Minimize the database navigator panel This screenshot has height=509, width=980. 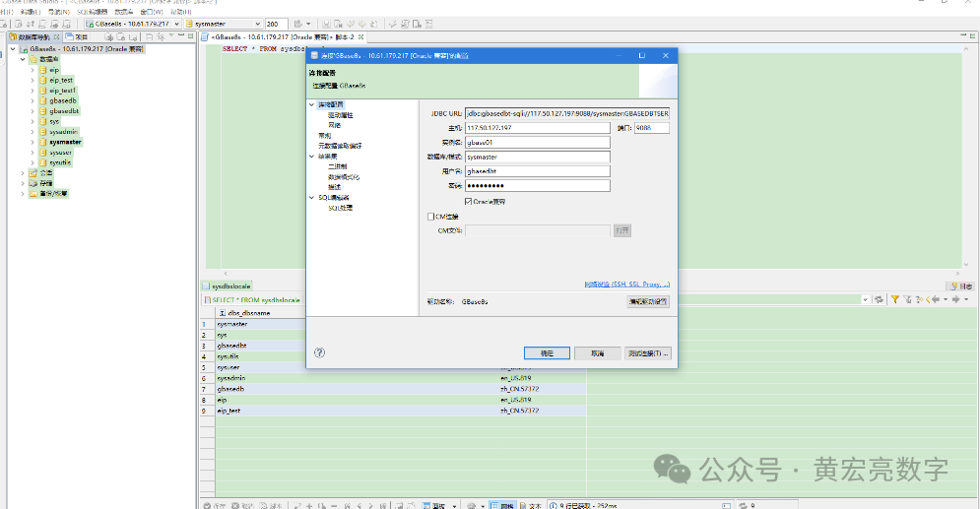tap(181, 36)
